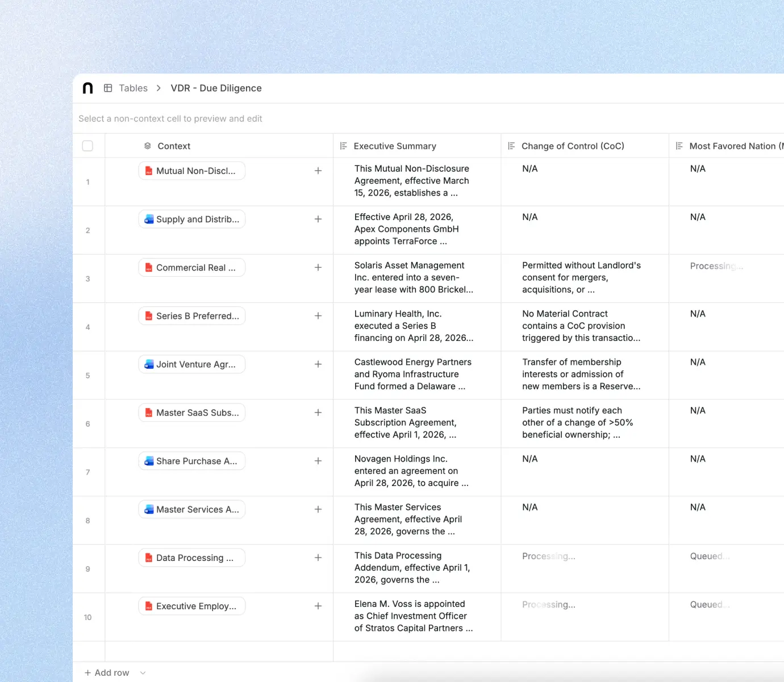The height and width of the screenshot is (682, 784).
Task: Open the Share Purchase A... document chip
Action: (x=192, y=461)
